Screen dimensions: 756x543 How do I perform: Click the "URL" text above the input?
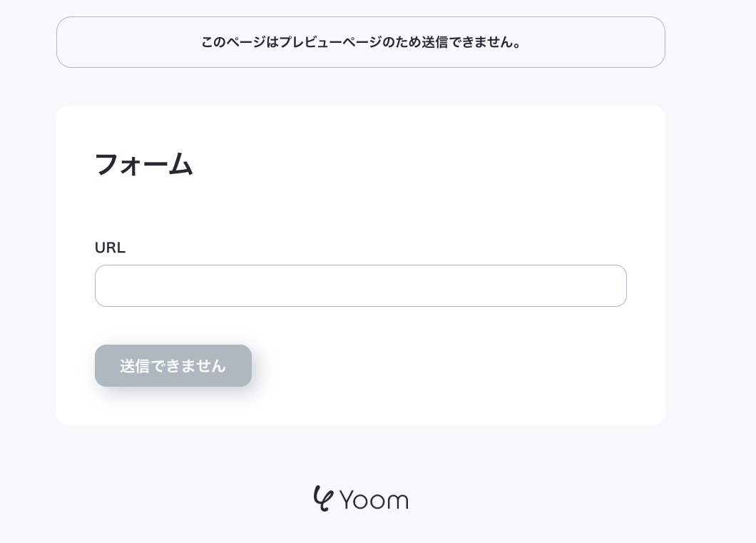(x=110, y=248)
